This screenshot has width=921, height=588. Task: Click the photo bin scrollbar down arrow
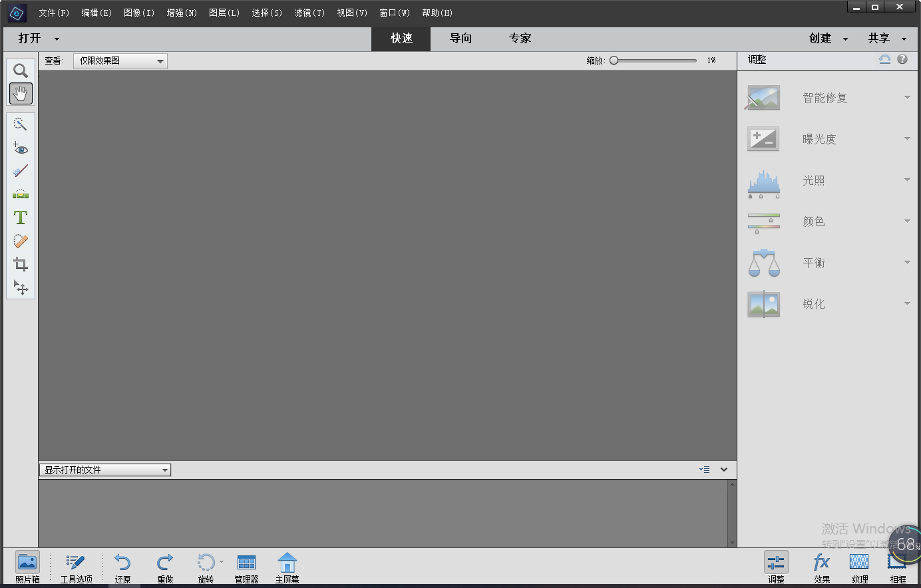[x=732, y=543]
